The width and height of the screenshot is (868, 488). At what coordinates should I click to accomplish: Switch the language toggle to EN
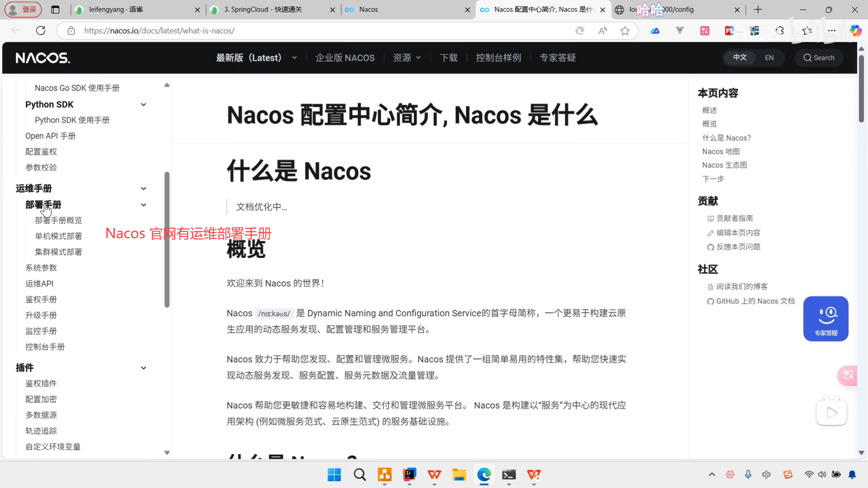click(x=769, y=58)
